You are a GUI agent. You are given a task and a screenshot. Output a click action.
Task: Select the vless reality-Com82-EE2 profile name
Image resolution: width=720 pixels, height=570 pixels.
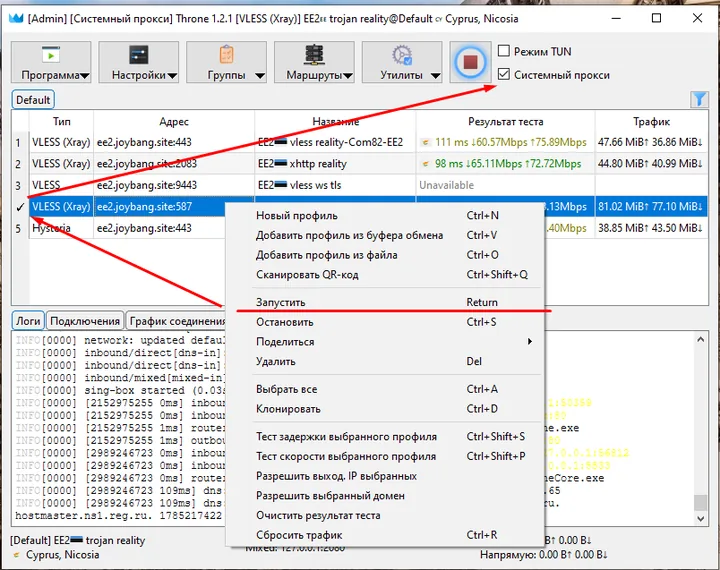click(335, 142)
